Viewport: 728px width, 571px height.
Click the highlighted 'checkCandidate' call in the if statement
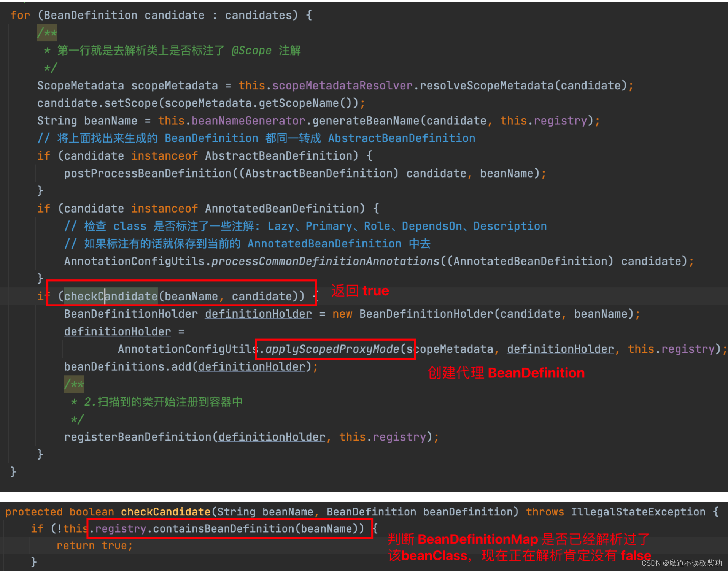click(111, 296)
